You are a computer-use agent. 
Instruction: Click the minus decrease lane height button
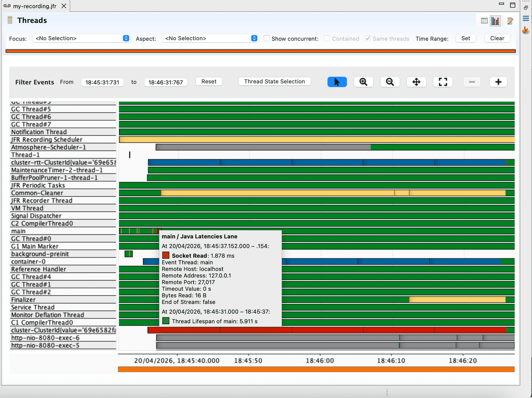472,82
